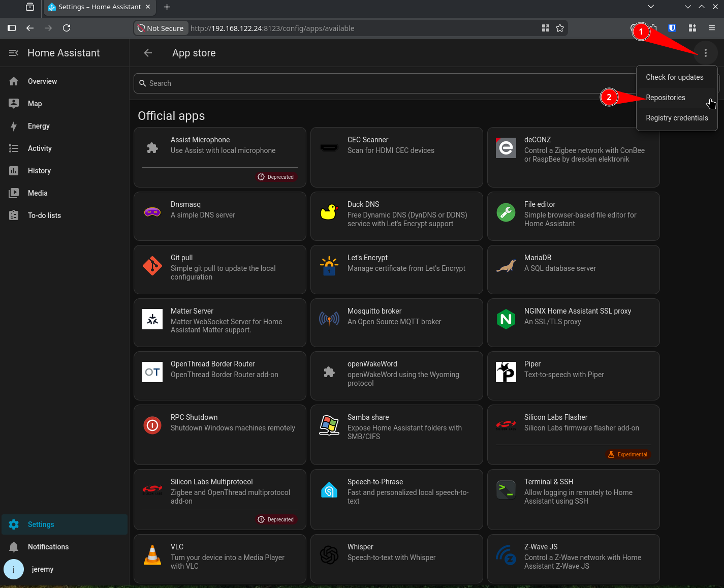
Task: Click the Experimental badge on Silicon Labs Flasher
Action: pyautogui.click(x=628, y=454)
